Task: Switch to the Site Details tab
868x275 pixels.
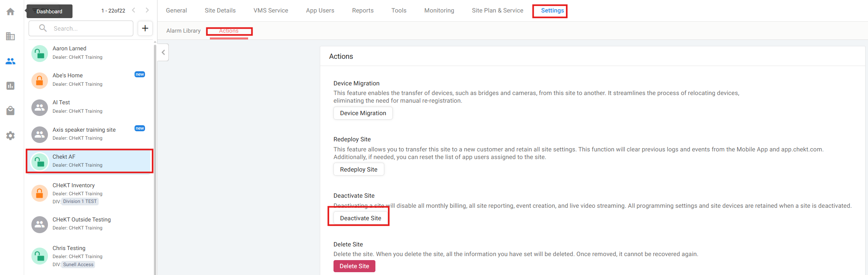Action: (x=220, y=10)
